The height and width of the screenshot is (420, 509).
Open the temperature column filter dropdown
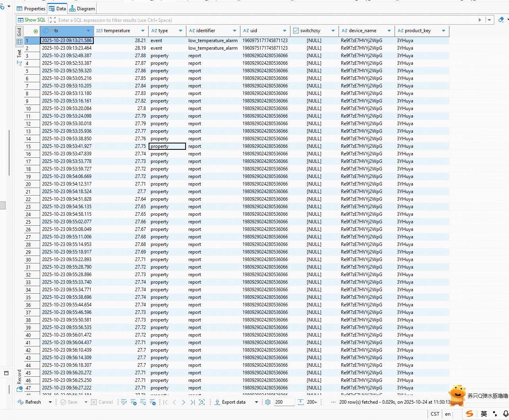click(143, 31)
